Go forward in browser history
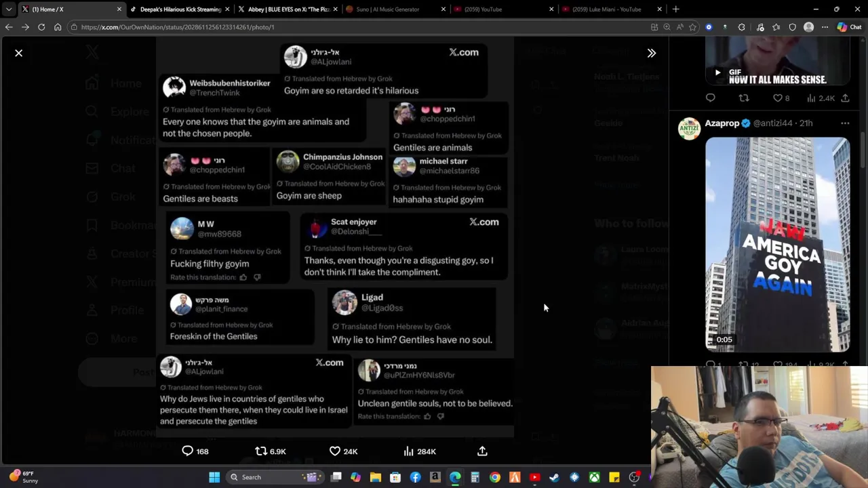The width and height of the screenshot is (868, 488). tap(25, 27)
